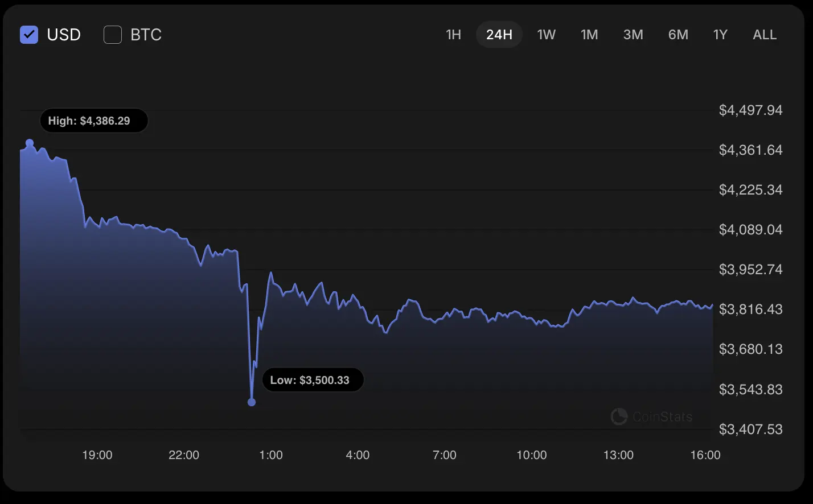This screenshot has width=813, height=504.
Task: Click the High: $4,386.29 label
Action: 94,121
